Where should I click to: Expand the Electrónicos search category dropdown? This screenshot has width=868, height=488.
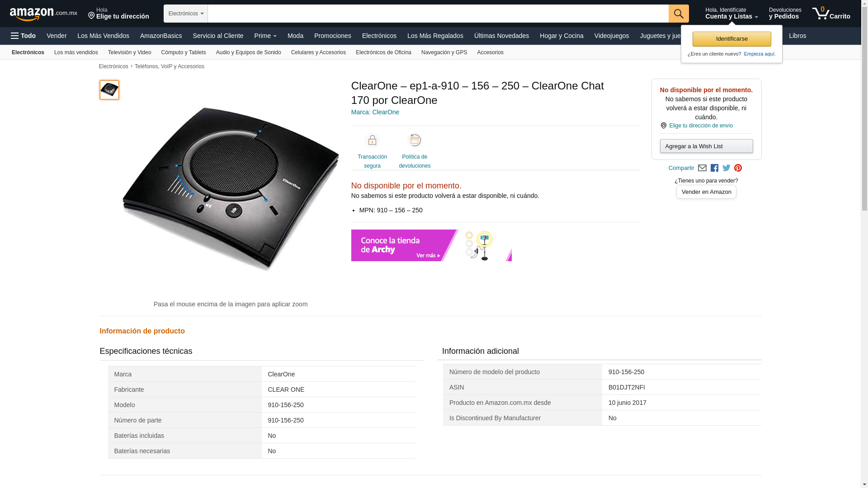185,14
